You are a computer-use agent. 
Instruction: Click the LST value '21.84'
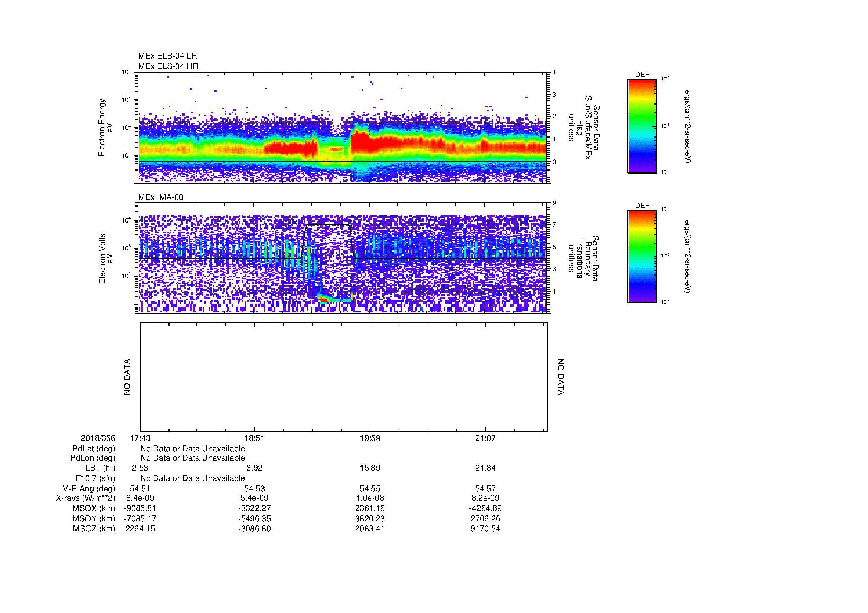485,468
